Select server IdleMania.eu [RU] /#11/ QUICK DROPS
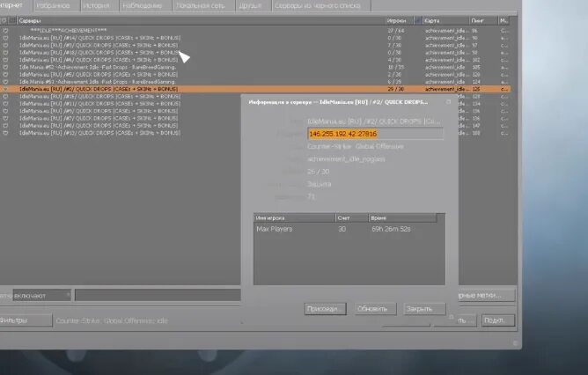Image resolution: width=588 pixels, height=375 pixels. click(x=120, y=104)
